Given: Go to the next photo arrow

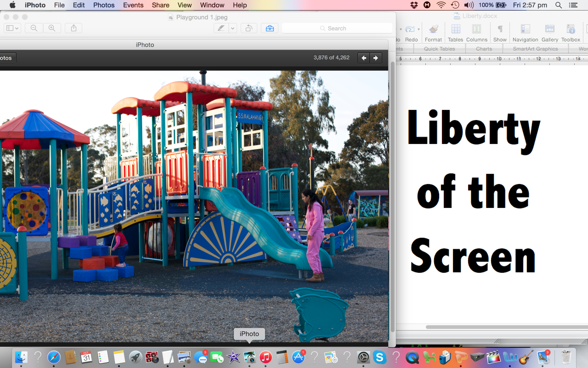Looking at the screenshot, I should pos(376,58).
